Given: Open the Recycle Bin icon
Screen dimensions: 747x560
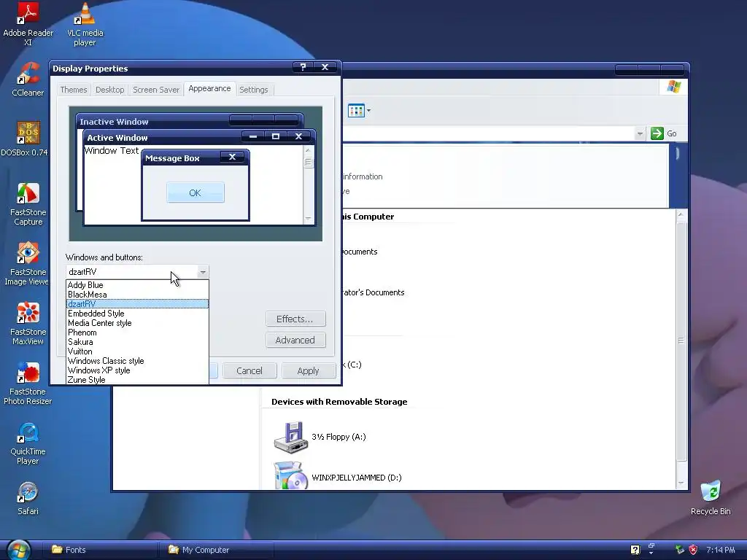Looking at the screenshot, I should 711,498.
